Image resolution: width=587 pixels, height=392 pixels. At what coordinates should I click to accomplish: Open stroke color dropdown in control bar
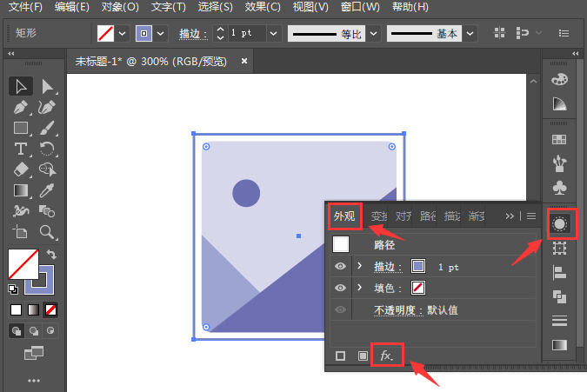pyautogui.click(x=161, y=34)
